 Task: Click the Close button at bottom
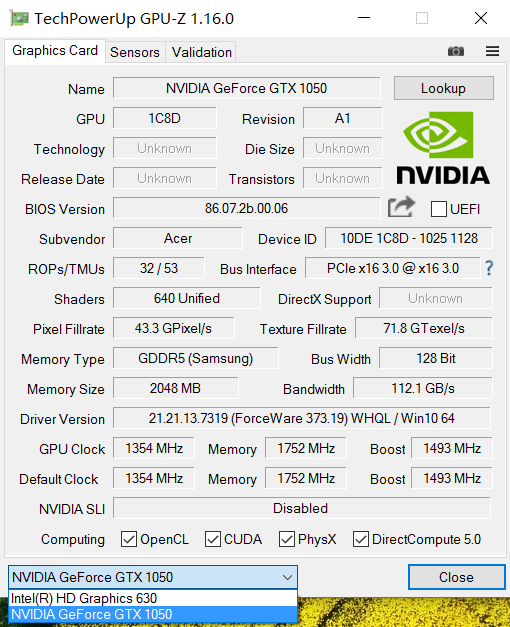456,577
